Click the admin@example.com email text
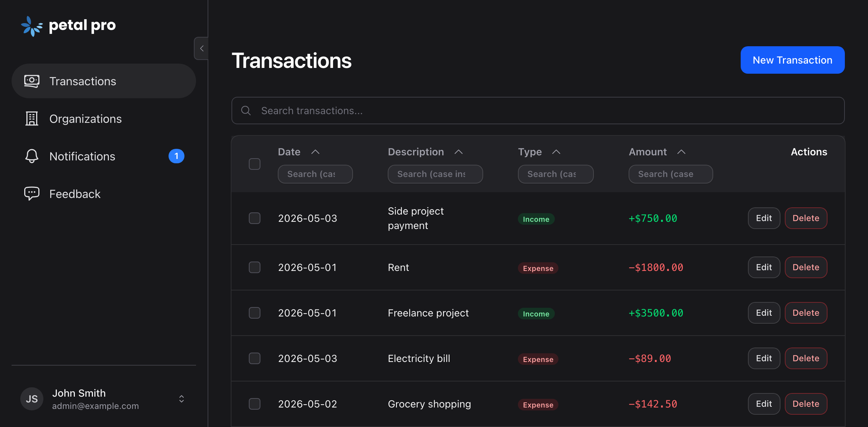Viewport: 868px width, 427px height. click(x=95, y=406)
